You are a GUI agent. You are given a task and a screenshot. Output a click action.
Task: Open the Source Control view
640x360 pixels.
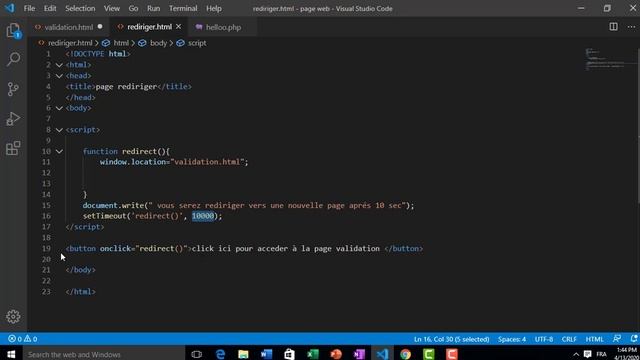coord(13,89)
